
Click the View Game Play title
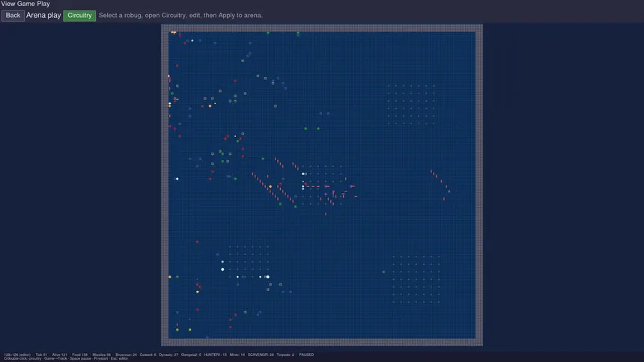pos(25,4)
